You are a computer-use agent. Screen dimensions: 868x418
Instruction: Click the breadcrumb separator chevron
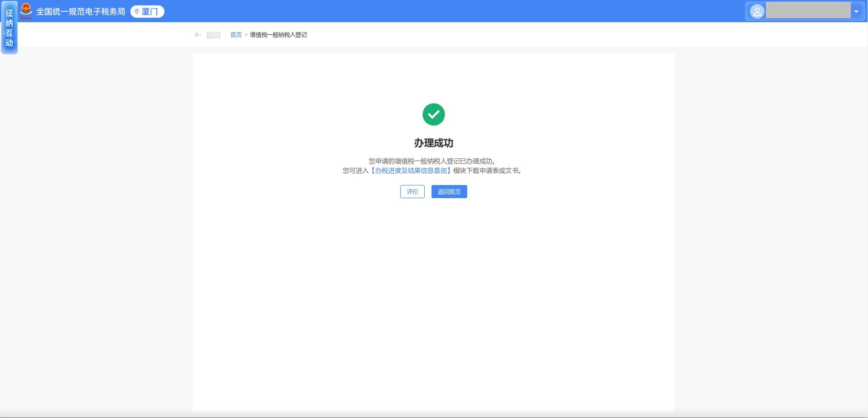point(246,35)
